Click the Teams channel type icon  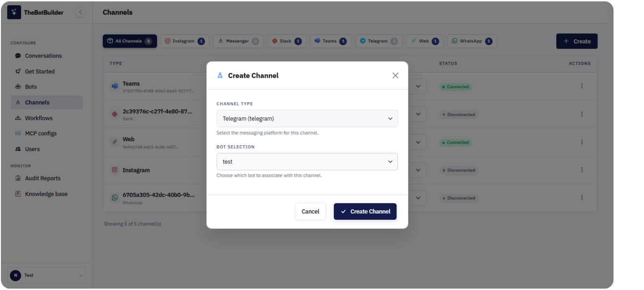pos(115,86)
